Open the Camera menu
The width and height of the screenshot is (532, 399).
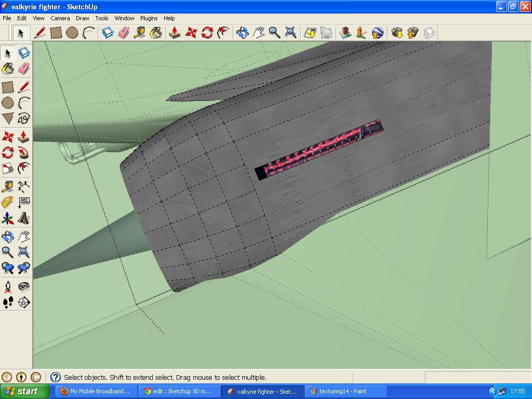coord(60,18)
